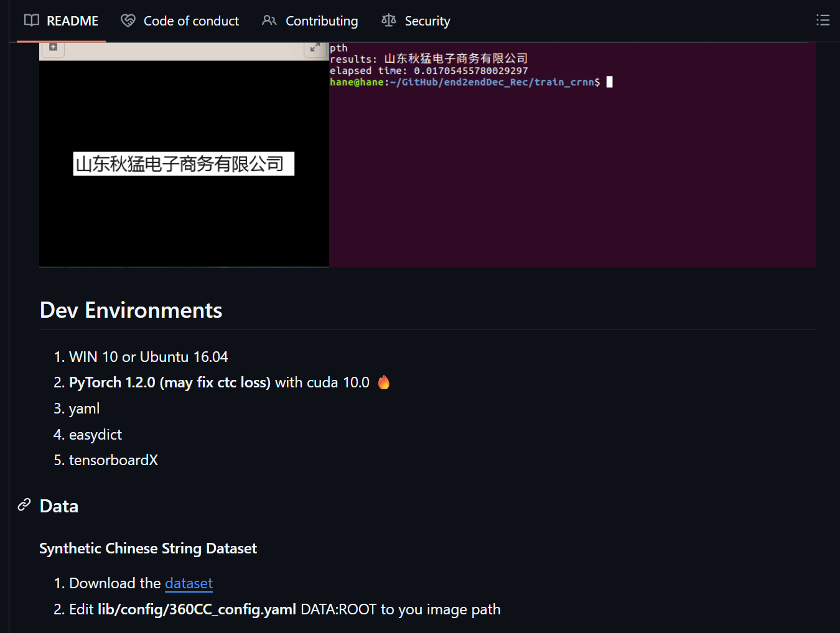Image resolution: width=840 pixels, height=633 pixels.
Task: Click the terminal 'results:' output line
Action: (x=429, y=58)
